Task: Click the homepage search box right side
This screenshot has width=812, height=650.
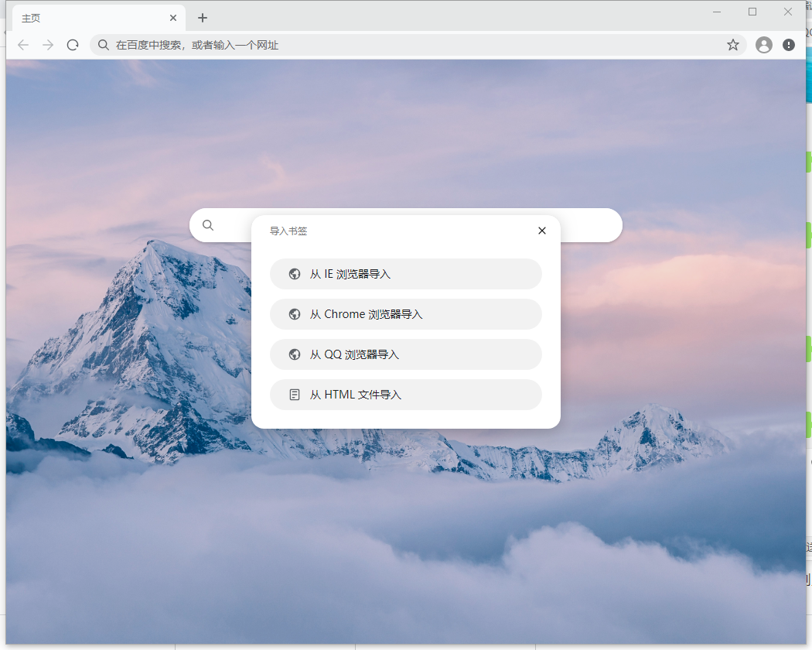Action: pos(591,225)
